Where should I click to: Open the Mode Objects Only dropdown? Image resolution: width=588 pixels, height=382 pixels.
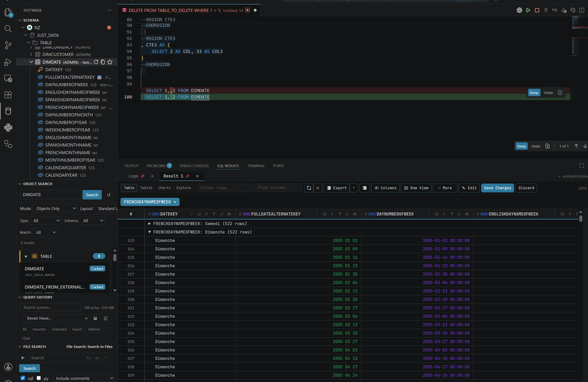(x=55, y=208)
